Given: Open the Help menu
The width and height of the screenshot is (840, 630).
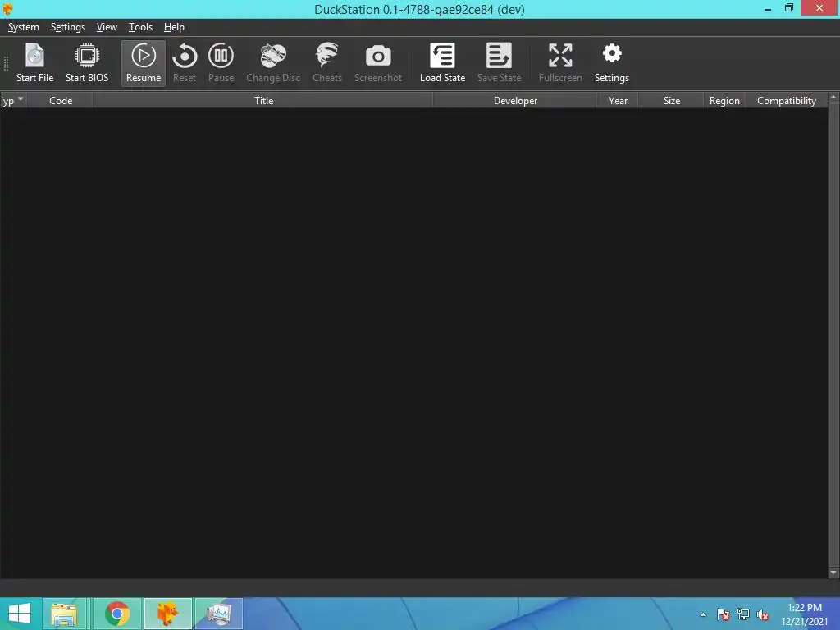Looking at the screenshot, I should [x=174, y=27].
